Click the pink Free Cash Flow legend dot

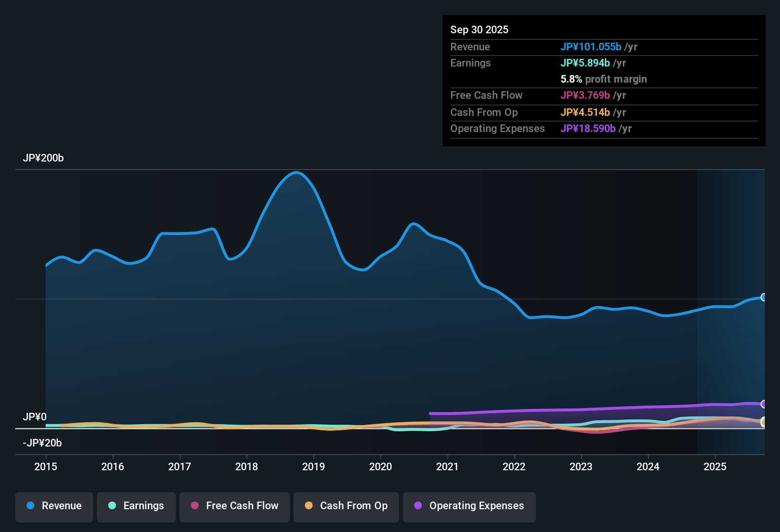(x=194, y=506)
